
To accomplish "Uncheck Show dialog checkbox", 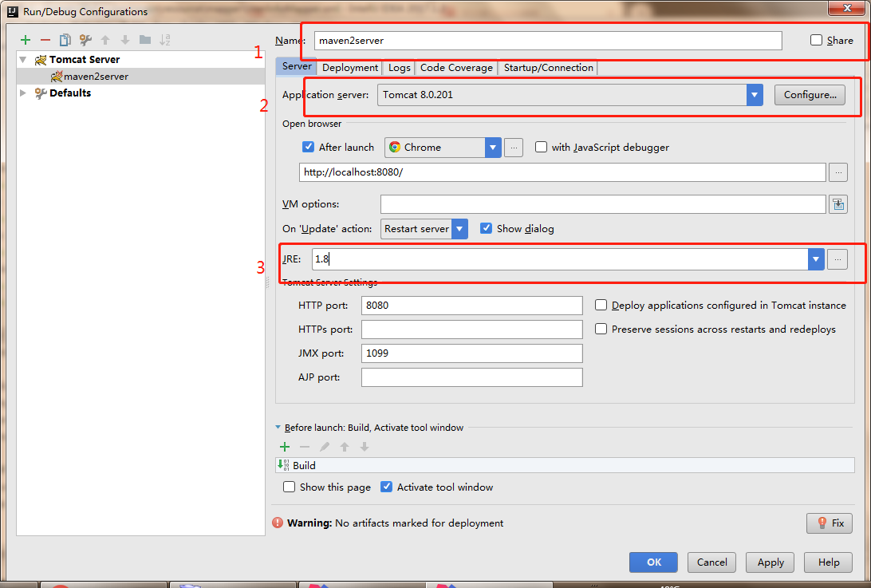I will pos(486,228).
